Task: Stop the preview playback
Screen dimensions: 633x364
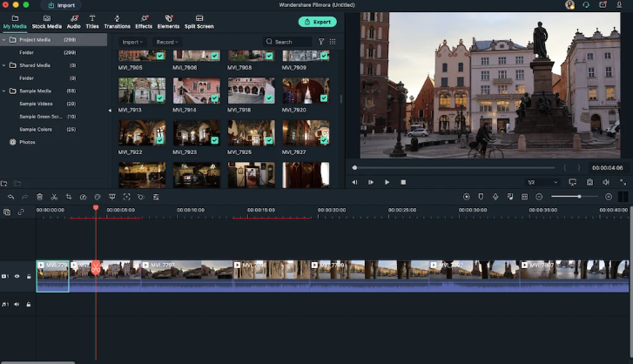Action: (x=403, y=182)
